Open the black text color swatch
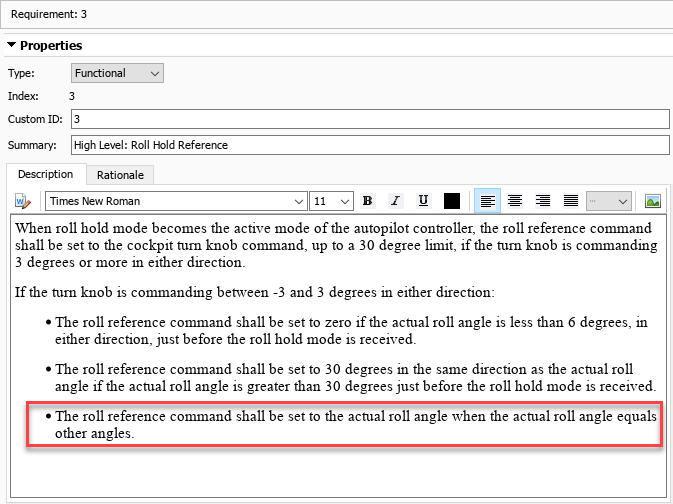The image size is (673, 504). (x=452, y=201)
